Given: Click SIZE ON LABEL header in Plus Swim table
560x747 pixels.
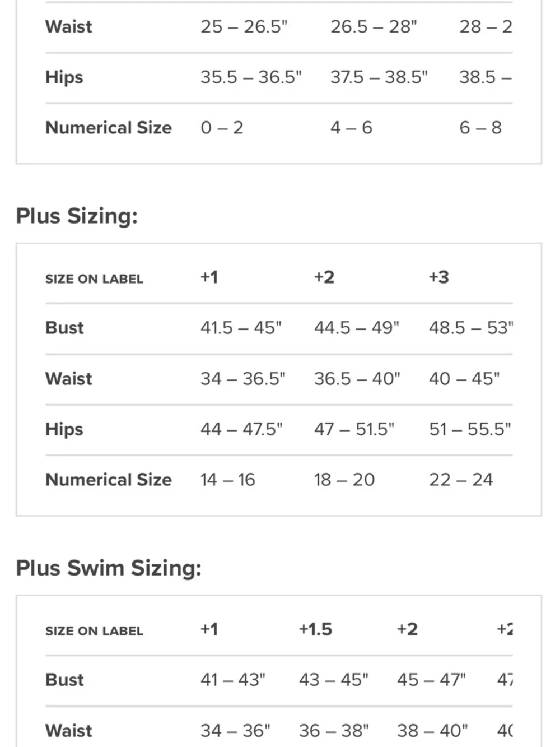Looking at the screenshot, I should 94,631.
